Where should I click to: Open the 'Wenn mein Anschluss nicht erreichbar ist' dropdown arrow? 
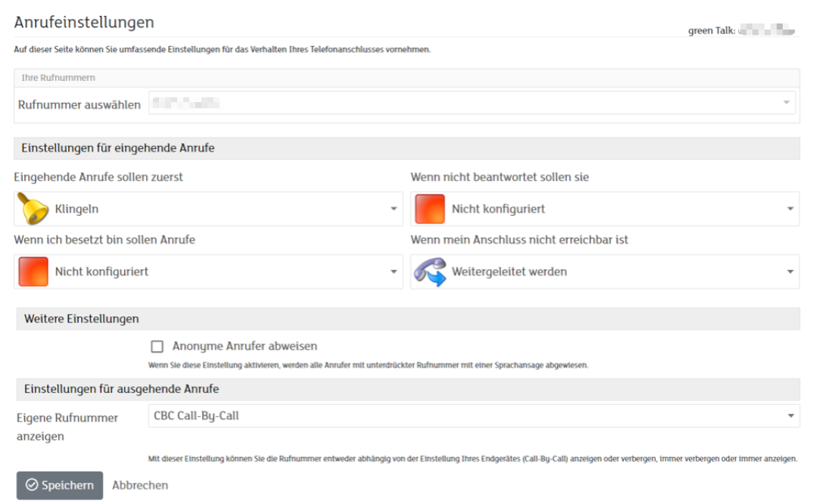(790, 272)
